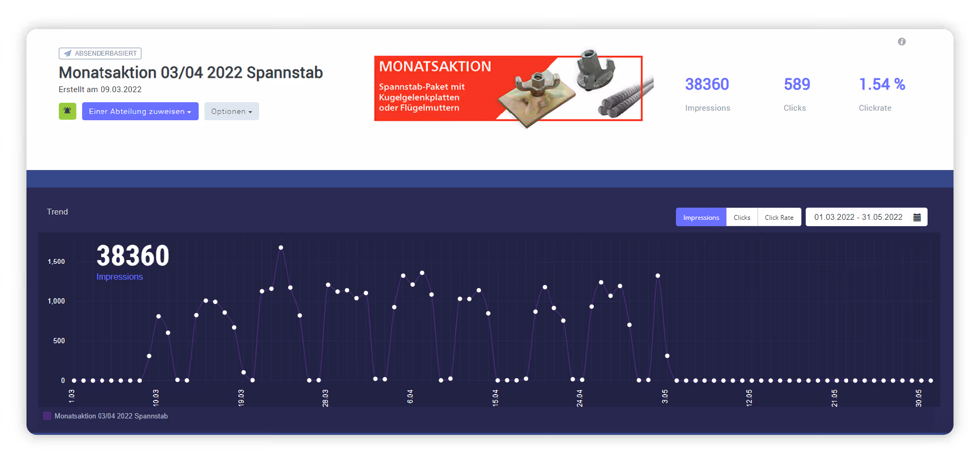This screenshot has height=464, width=980.
Task: Click the Impressions label under chart total
Action: 120,277
